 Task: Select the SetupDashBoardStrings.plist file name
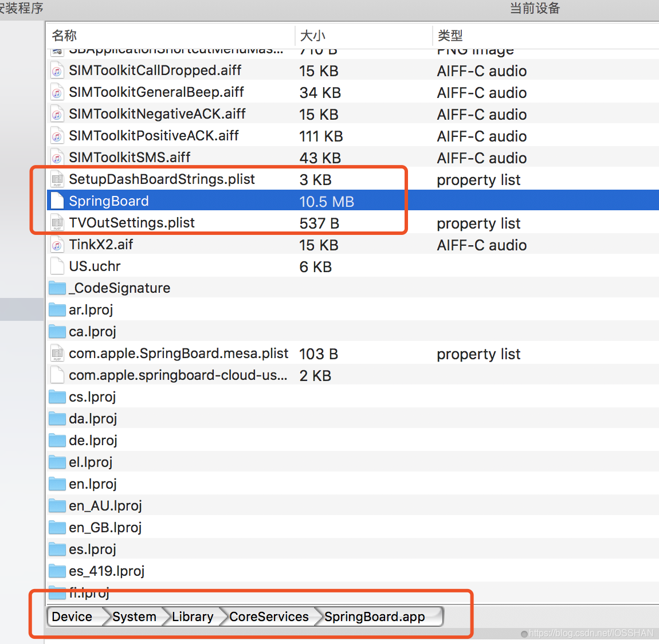click(162, 179)
